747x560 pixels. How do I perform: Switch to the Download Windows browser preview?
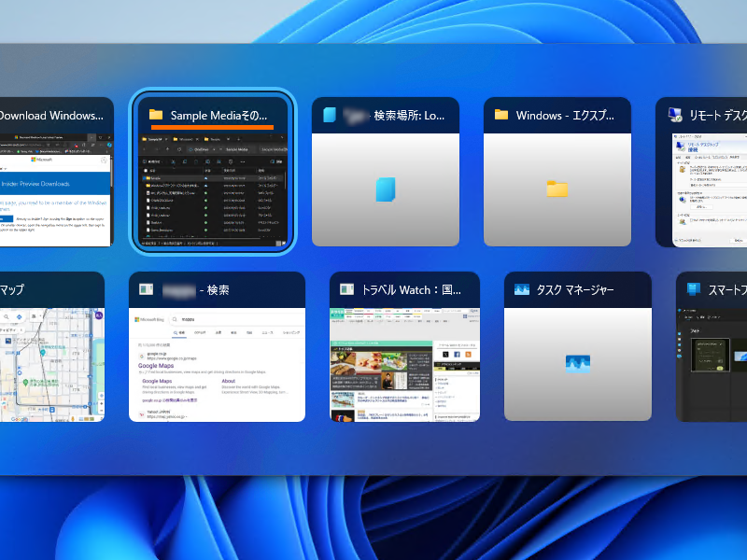tap(55, 190)
